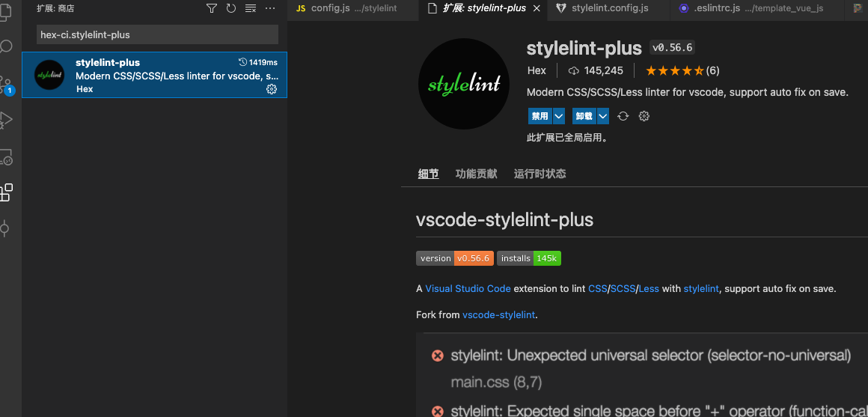
Task: Open the vscode-stylelint fork link
Action: (x=499, y=315)
